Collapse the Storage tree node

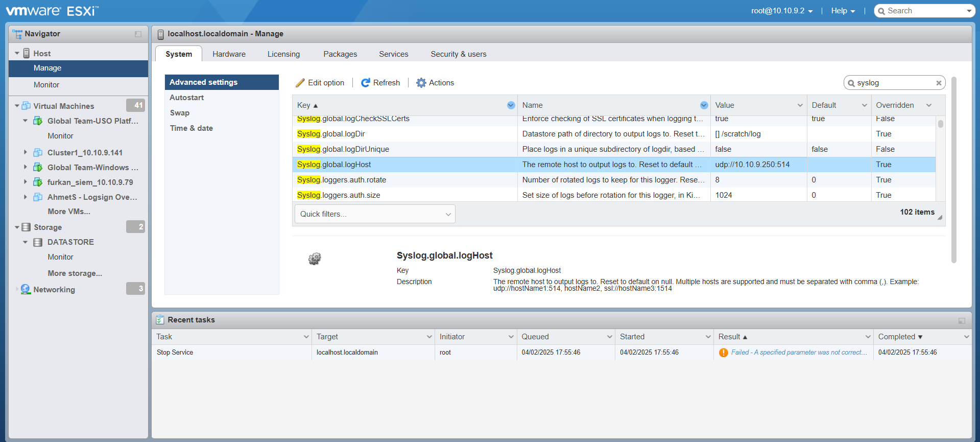[17, 227]
